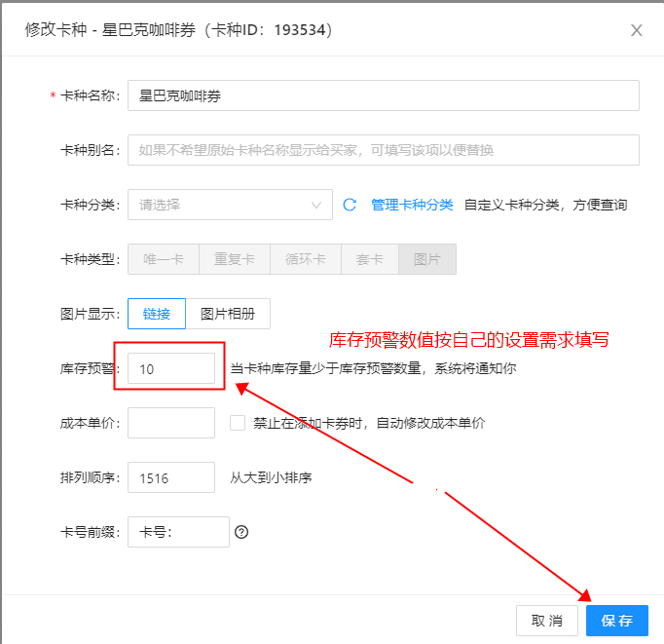Focus the 卡种名称 input field
This screenshot has height=644, width=664.
[x=384, y=95]
